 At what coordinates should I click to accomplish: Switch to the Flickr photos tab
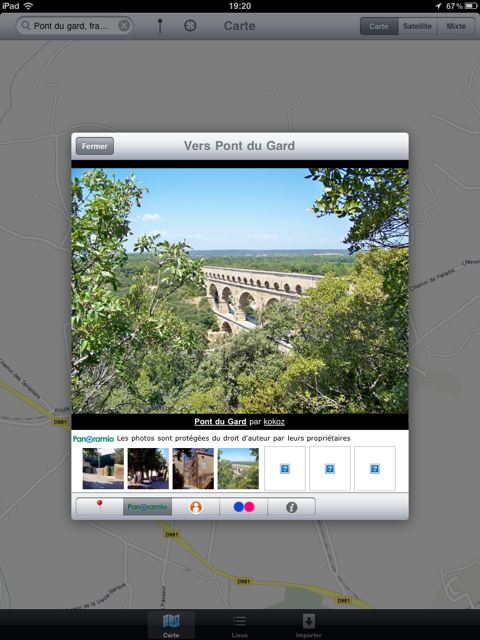pos(244,507)
